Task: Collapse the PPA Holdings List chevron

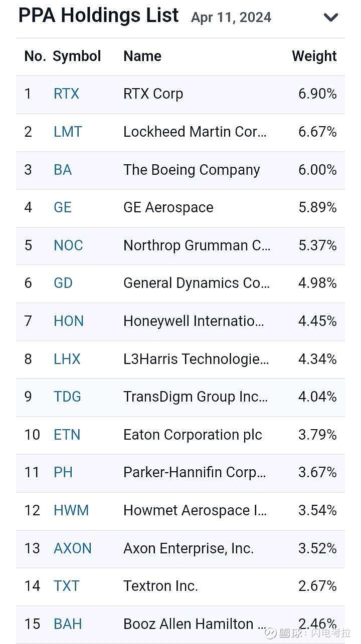Action: 331,18
